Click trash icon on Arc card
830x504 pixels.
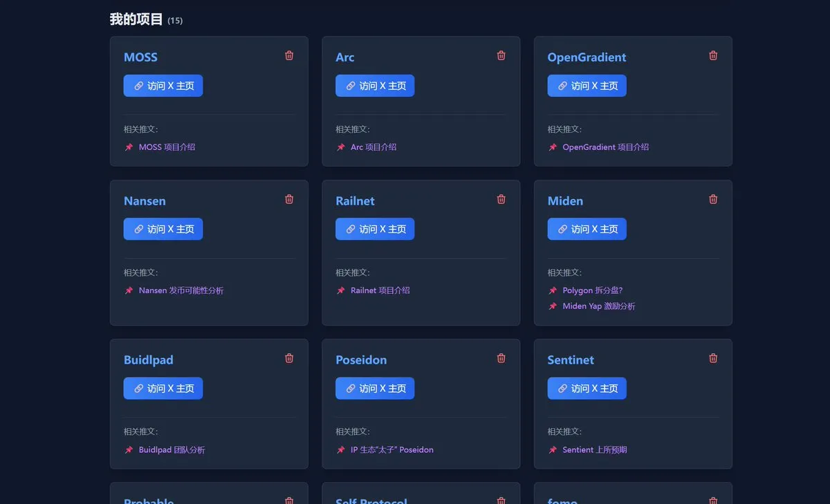(501, 55)
